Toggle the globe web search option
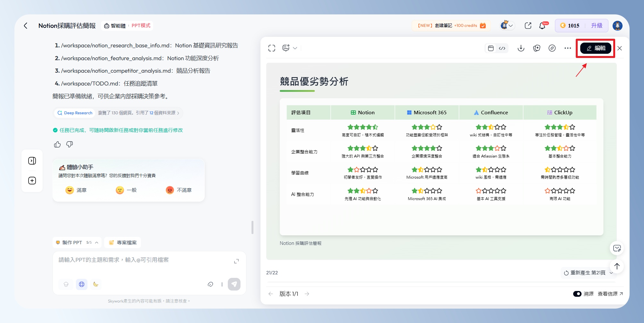This screenshot has width=644, height=323. point(82,284)
